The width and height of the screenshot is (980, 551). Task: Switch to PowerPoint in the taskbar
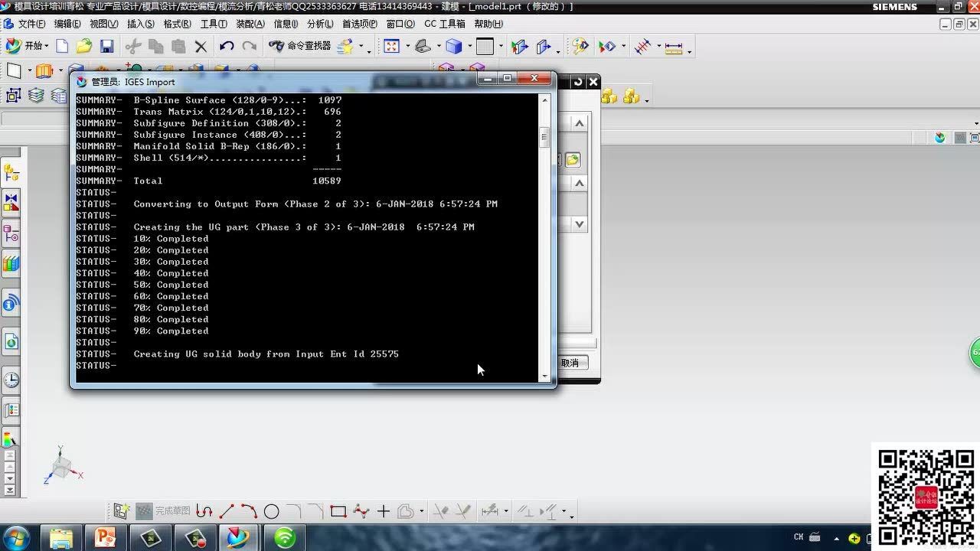(105, 537)
